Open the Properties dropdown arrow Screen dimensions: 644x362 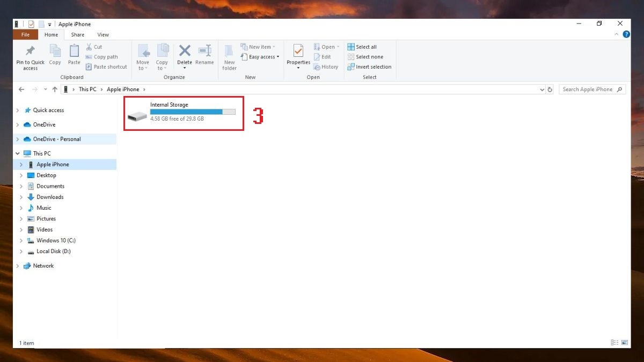(x=298, y=68)
